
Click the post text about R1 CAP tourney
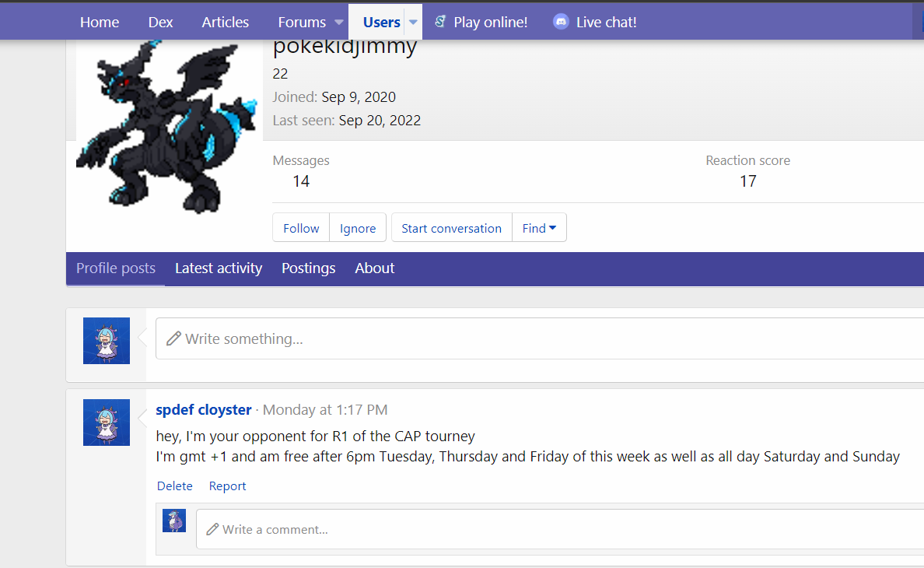click(315, 437)
